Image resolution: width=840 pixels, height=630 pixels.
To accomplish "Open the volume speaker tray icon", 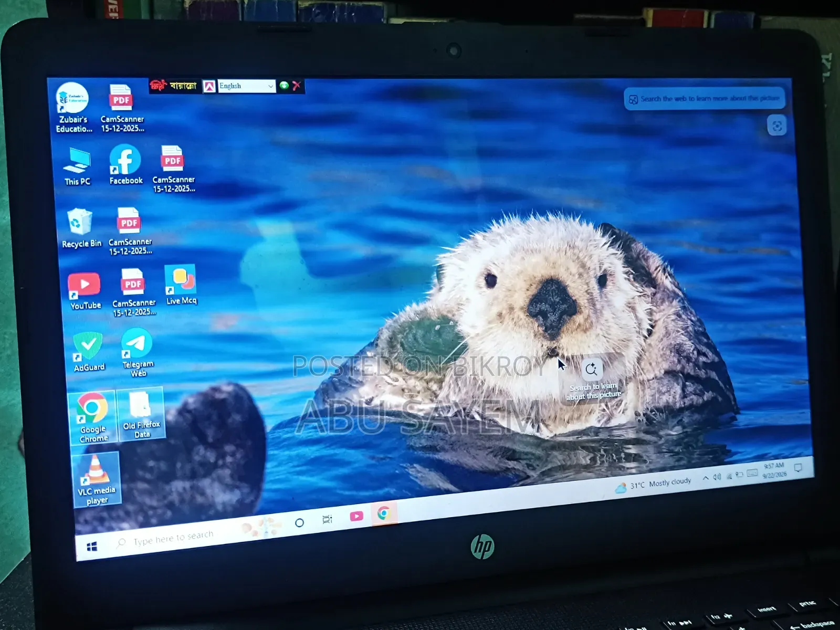I will point(717,477).
